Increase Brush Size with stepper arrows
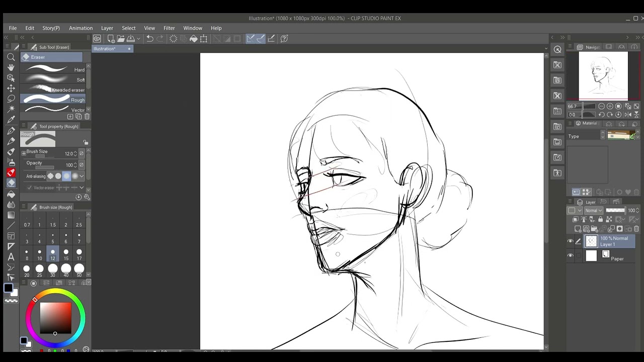The height and width of the screenshot is (362, 644). click(x=75, y=153)
